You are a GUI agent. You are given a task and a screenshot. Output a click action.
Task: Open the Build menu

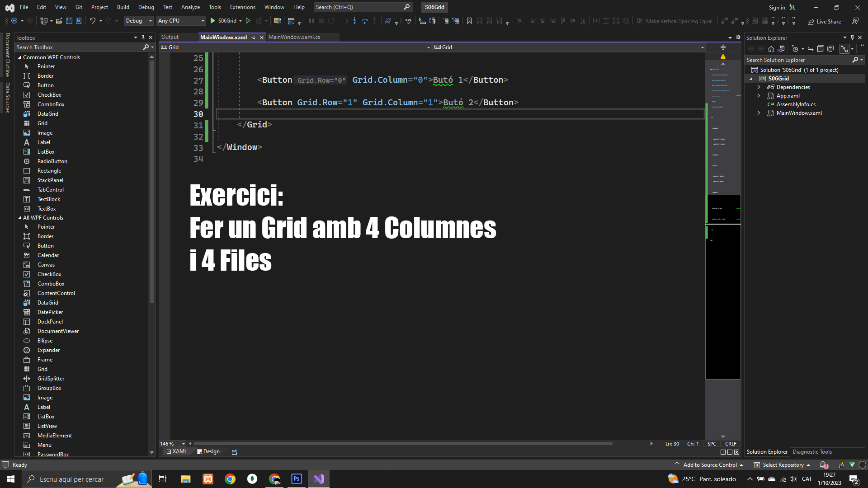point(123,7)
